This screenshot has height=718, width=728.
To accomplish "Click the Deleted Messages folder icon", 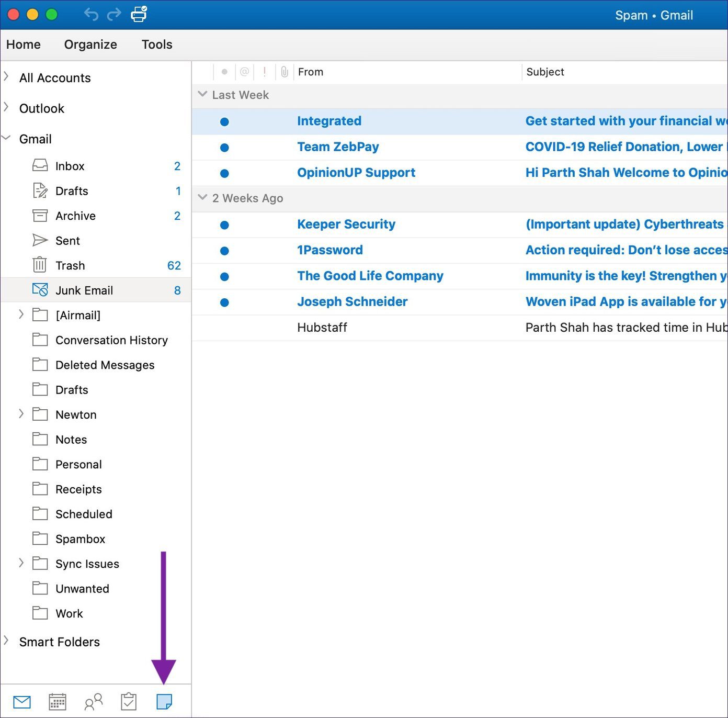I will 40,364.
